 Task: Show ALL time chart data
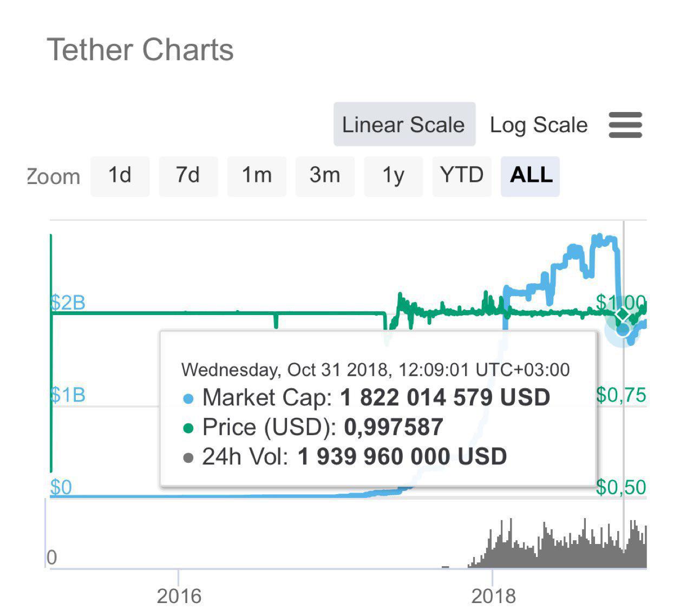coord(531,176)
